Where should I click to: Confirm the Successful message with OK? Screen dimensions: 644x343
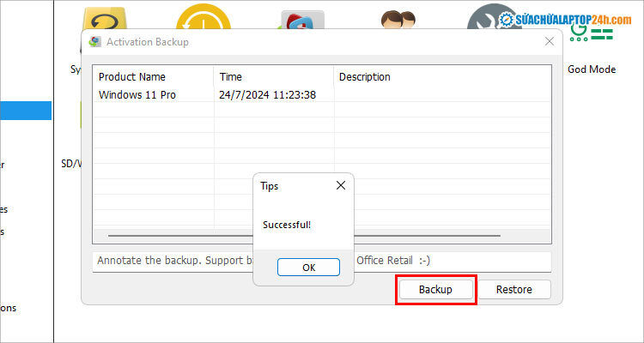[308, 267]
